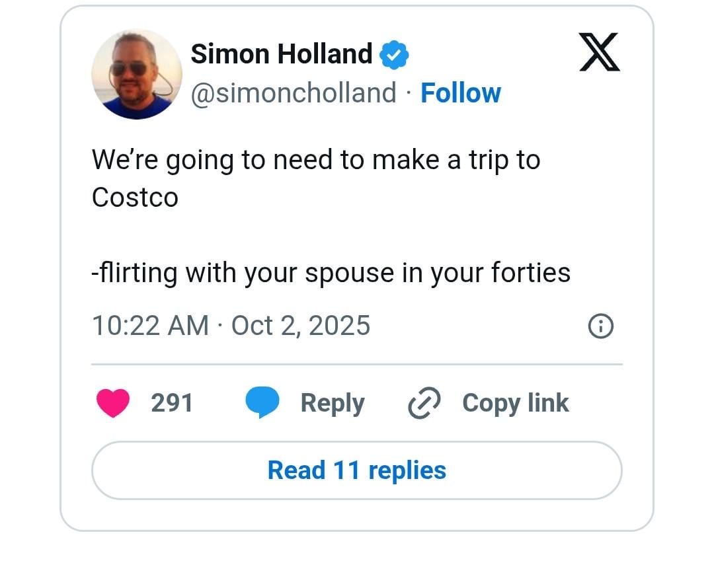Click the word "replies" in the bottom button
Viewport: 714px width, 588px height.
pyautogui.click(x=407, y=470)
